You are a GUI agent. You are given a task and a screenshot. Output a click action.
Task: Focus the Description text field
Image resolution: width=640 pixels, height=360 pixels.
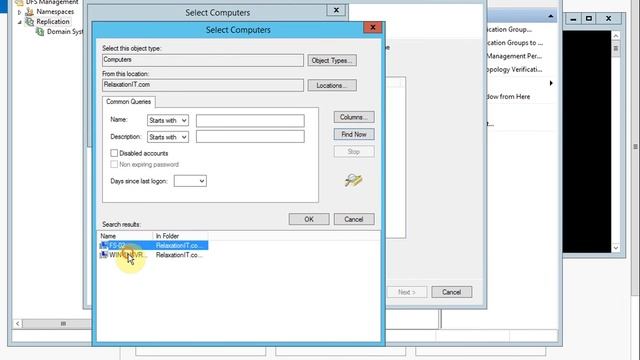250,137
